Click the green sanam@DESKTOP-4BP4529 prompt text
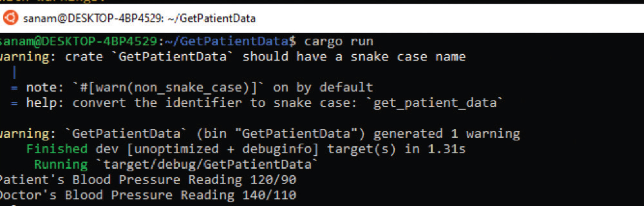The height and width of the screenshot is (206, 644). click(79, 41)
